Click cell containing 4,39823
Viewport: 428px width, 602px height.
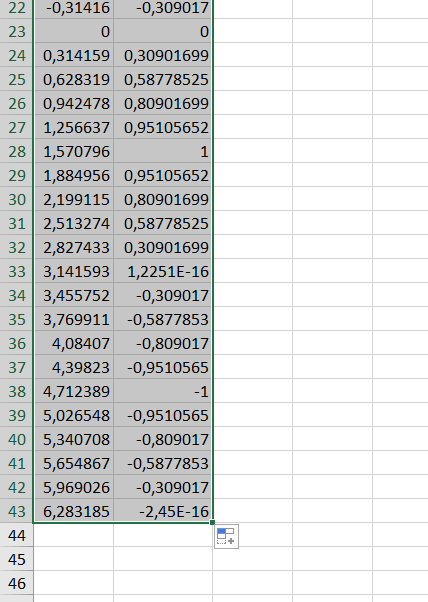point(74,367)
